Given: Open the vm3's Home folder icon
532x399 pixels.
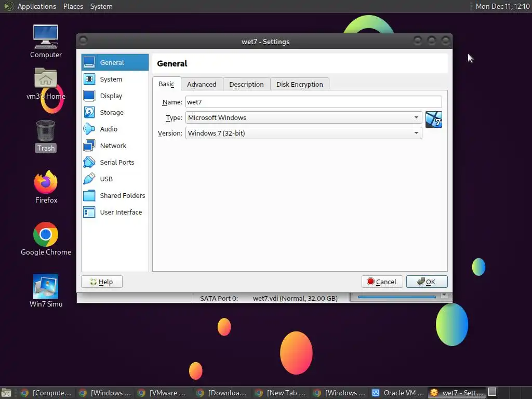Looking at the screenshot, I should click(x=46, y=78).
